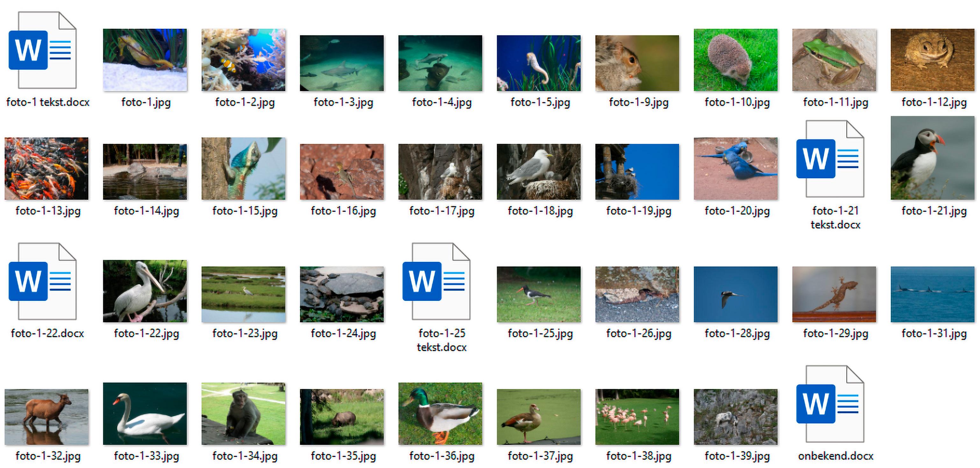Select the onbekend.docx Word document

tap(831, 404)
